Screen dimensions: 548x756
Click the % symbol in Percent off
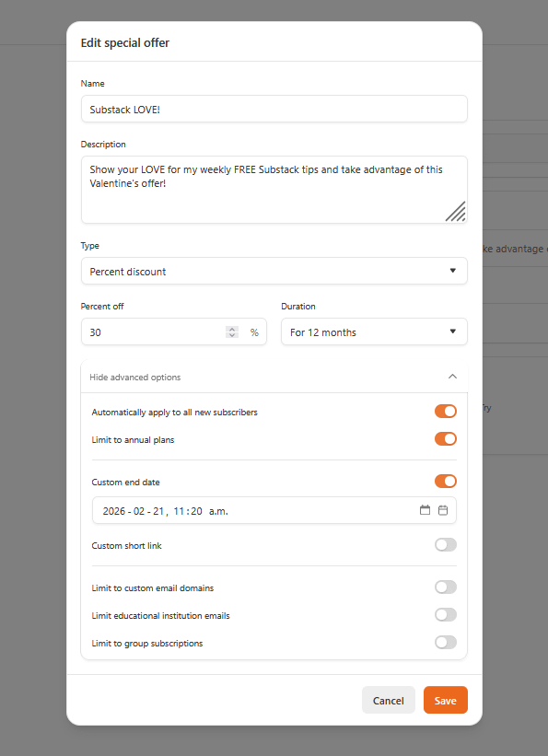coord(254,332)
